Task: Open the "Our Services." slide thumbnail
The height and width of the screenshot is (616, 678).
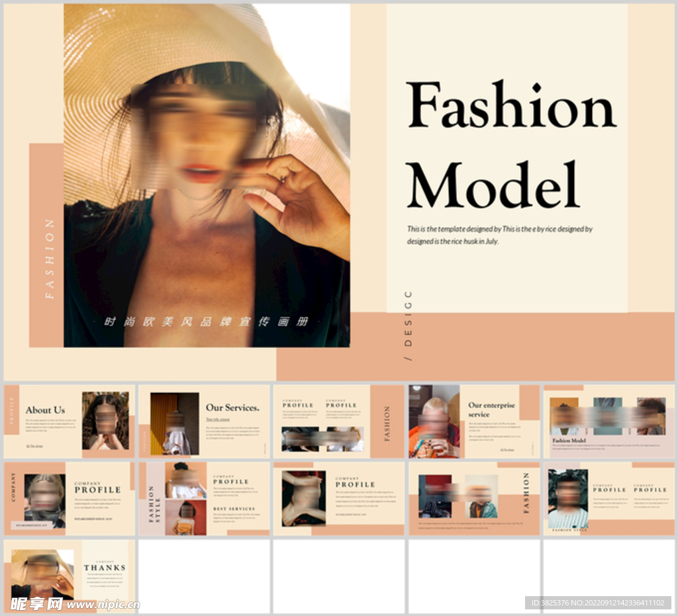Action: pos(204,421)
